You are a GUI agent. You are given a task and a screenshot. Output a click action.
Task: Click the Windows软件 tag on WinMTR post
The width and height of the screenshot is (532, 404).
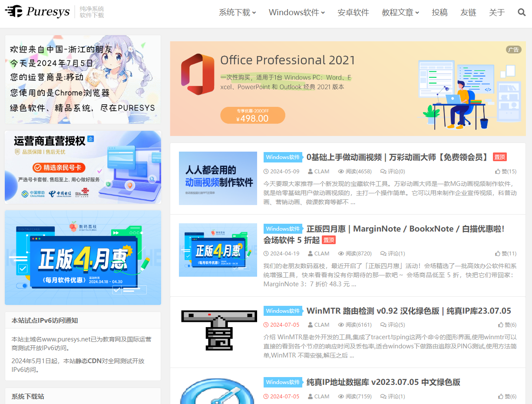tap(283, 311)
